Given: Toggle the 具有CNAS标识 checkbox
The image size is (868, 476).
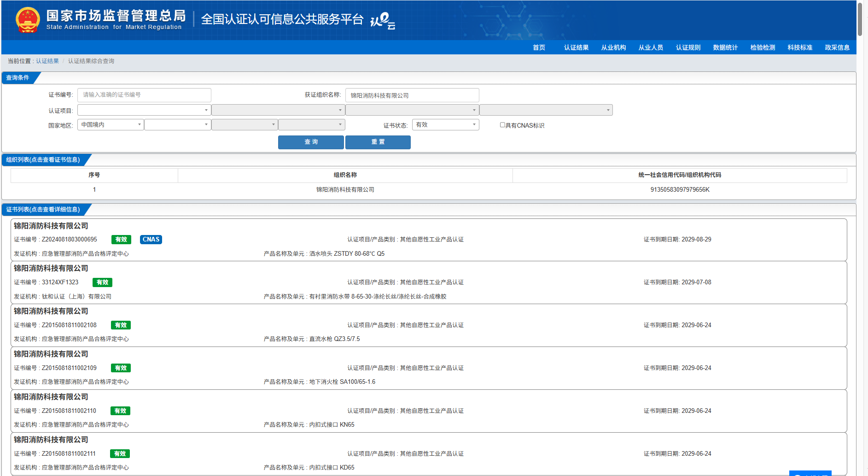Looking at the screenshot, I should click(x=502, y=125).
